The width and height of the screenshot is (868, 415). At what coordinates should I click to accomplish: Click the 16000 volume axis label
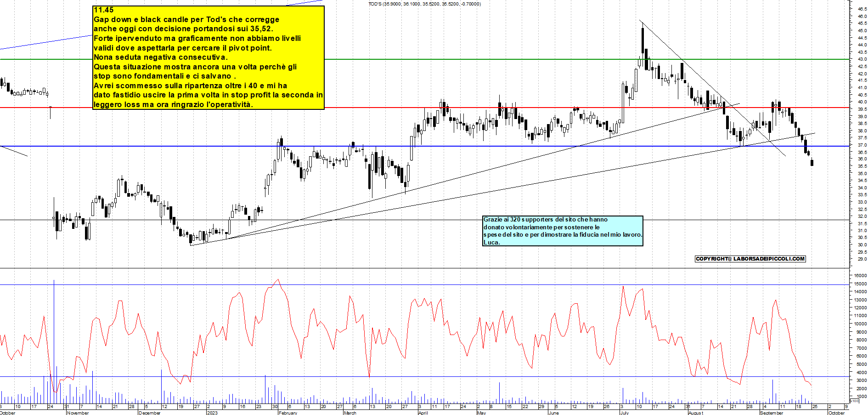[860, 276]
